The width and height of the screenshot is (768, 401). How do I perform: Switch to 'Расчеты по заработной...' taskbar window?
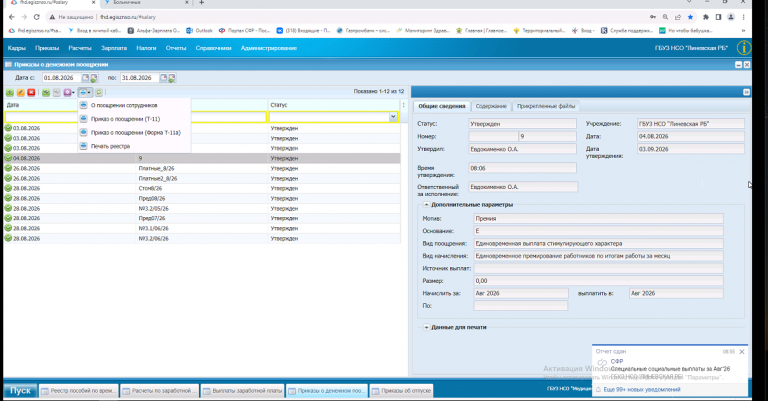click(160, 391)
